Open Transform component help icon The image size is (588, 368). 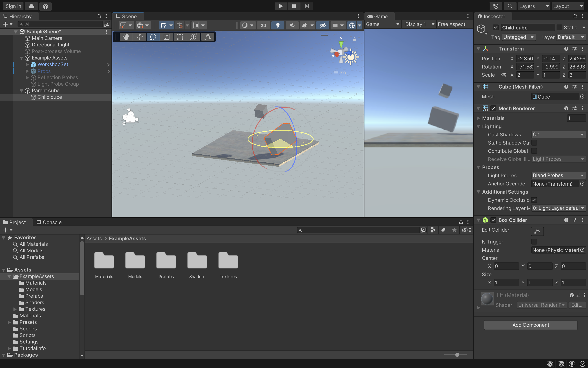point(566,49)
